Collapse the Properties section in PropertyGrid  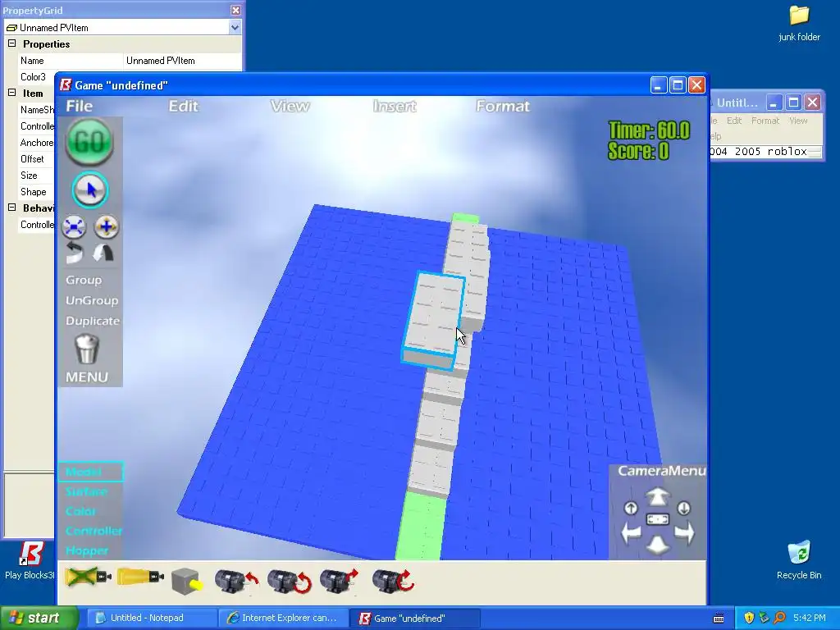[x=11, y=43]
